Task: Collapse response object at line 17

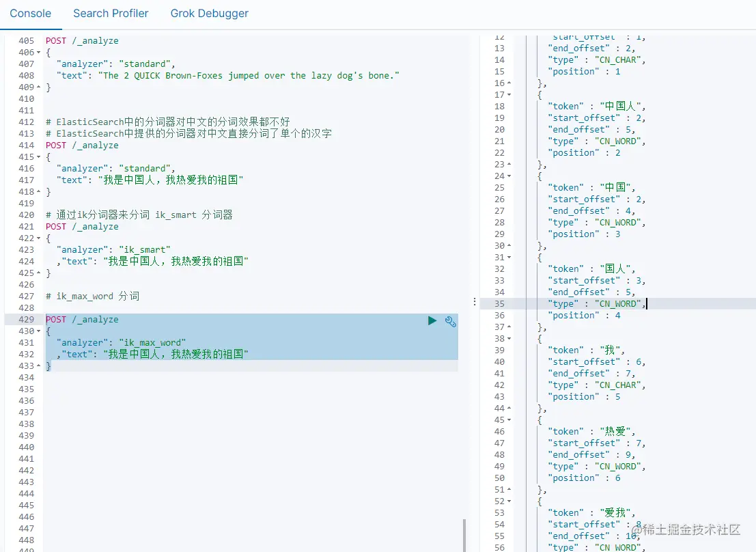Action: [x=509, y=94]
